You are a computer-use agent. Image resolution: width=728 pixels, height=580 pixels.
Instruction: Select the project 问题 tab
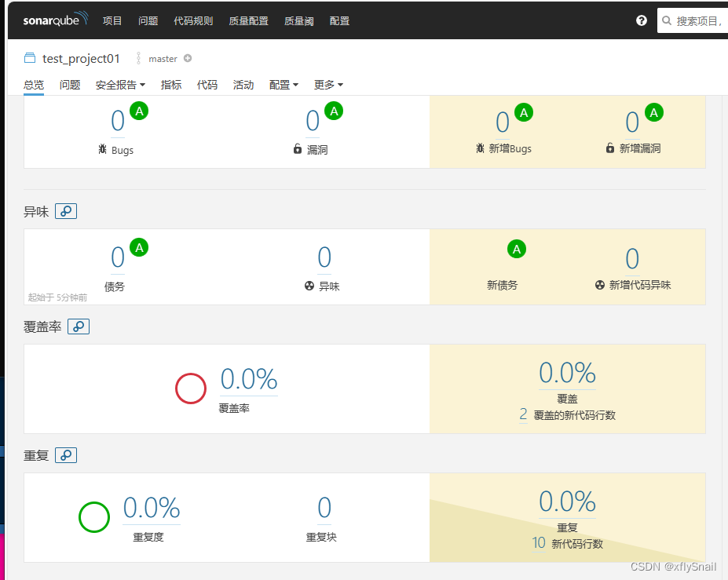tap(70, 85)
